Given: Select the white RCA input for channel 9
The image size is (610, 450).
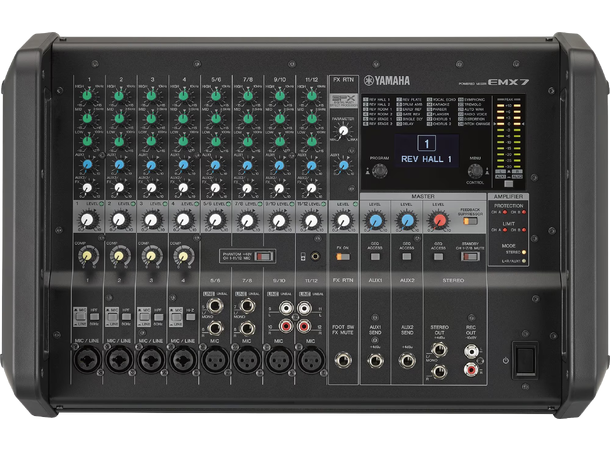Looking at the screenshot, I should pyautogui.click(x=286, y=308).
